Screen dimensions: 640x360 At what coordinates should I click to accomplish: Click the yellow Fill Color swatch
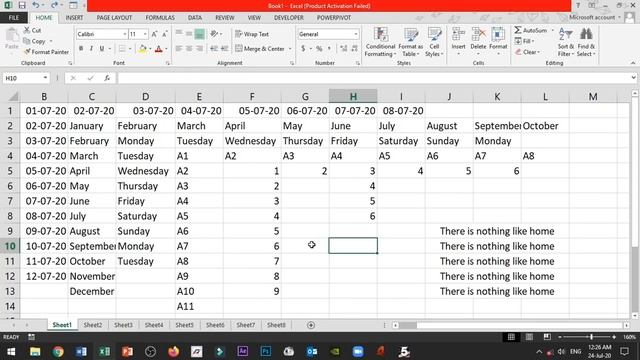click(x=142, y=49)
